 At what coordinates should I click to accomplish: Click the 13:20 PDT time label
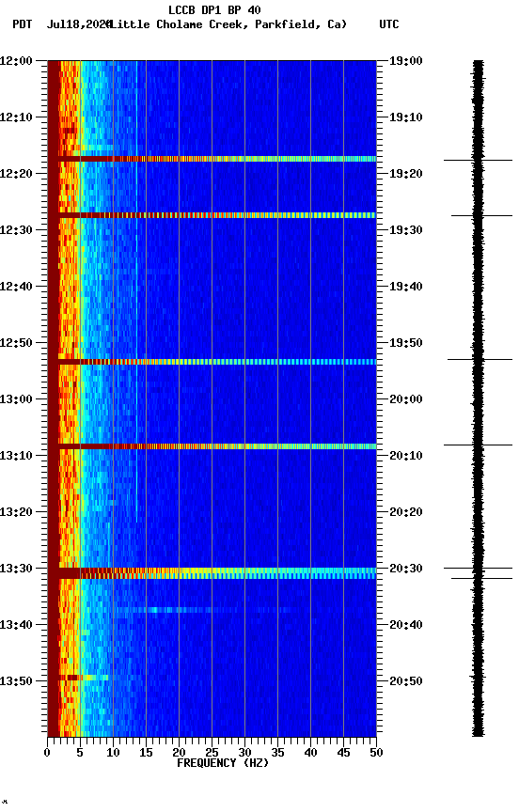pyautogui.click(x=16, y=512)
